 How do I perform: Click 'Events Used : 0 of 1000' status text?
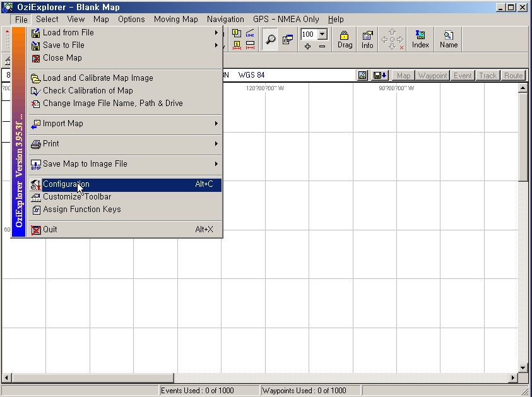click(x=198, y=391)
